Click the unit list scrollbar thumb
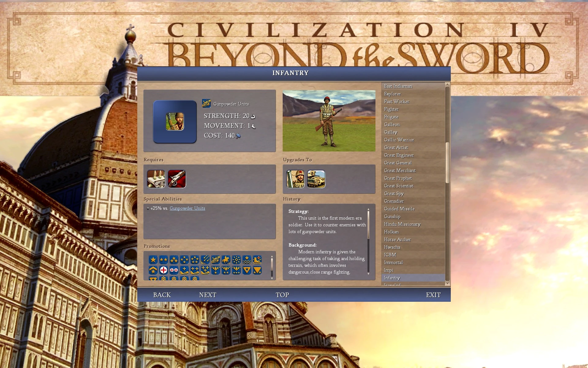The height and width of the screenshot is (368, 588). pyautogui.click(x=447, y=163)
